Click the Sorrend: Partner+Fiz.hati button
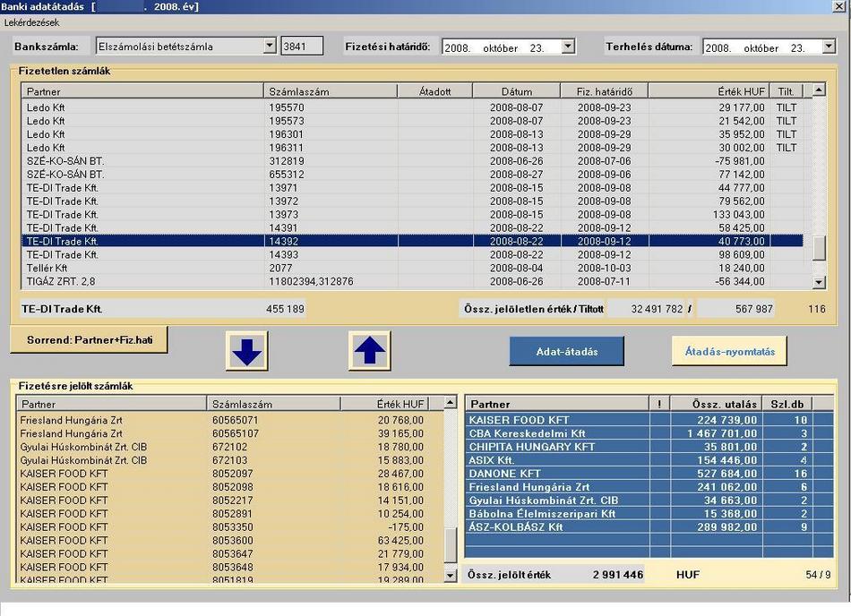 coord(89,340)
